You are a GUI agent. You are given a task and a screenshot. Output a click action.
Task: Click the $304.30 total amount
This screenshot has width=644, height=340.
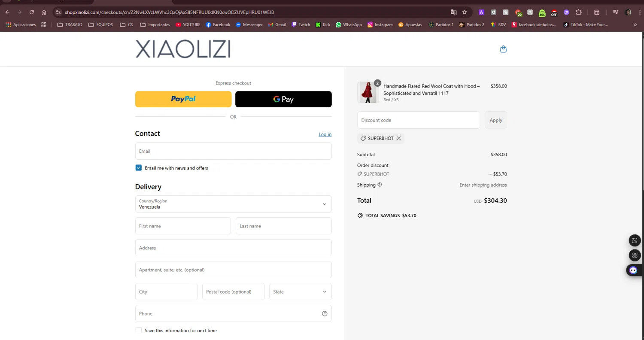495,200
